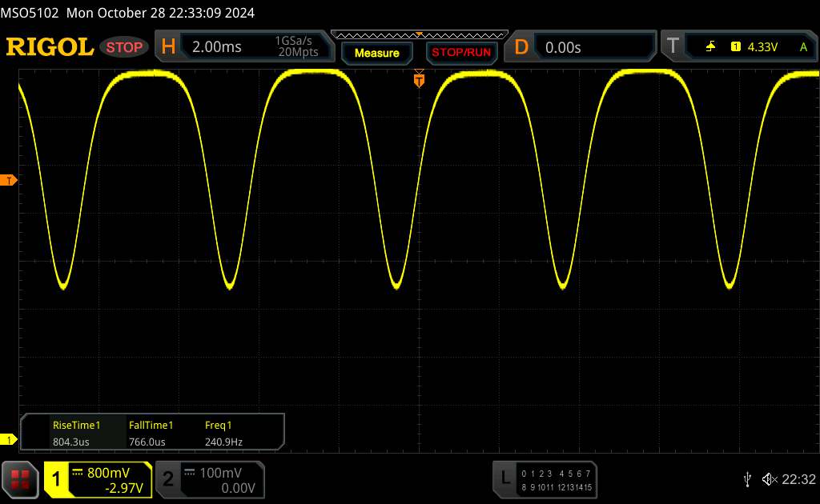
Task: Open the logic analyzer L panel
Action: click(505, 478)
